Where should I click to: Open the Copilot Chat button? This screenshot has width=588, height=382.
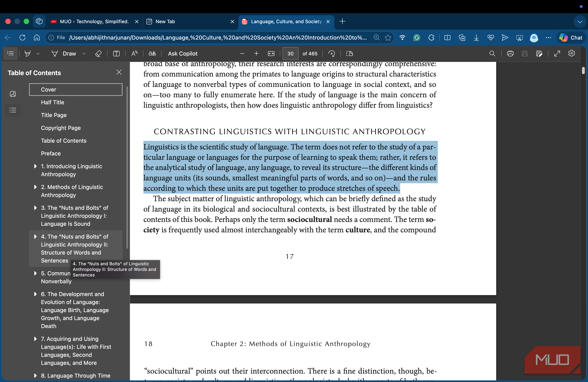(571, 38)
